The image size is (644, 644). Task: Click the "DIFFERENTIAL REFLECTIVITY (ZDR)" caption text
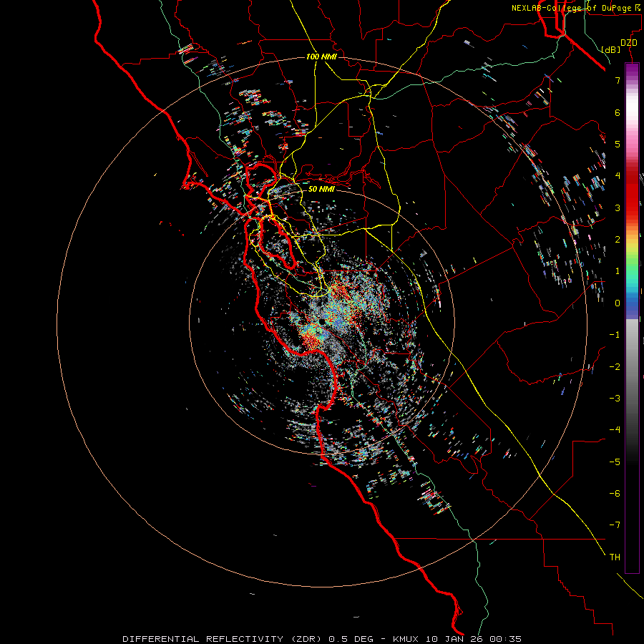223,639
